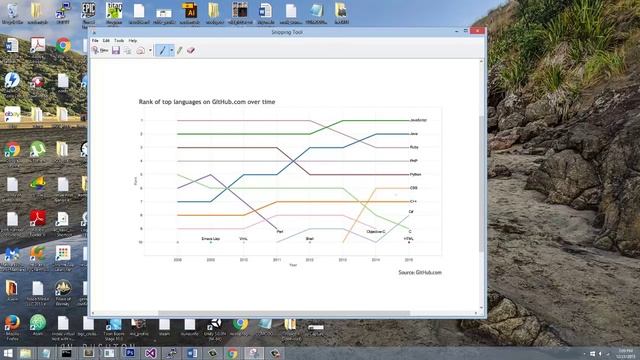Send snip via the envelope icon
The height and width of the screenshot is (360, 640).
140,50
